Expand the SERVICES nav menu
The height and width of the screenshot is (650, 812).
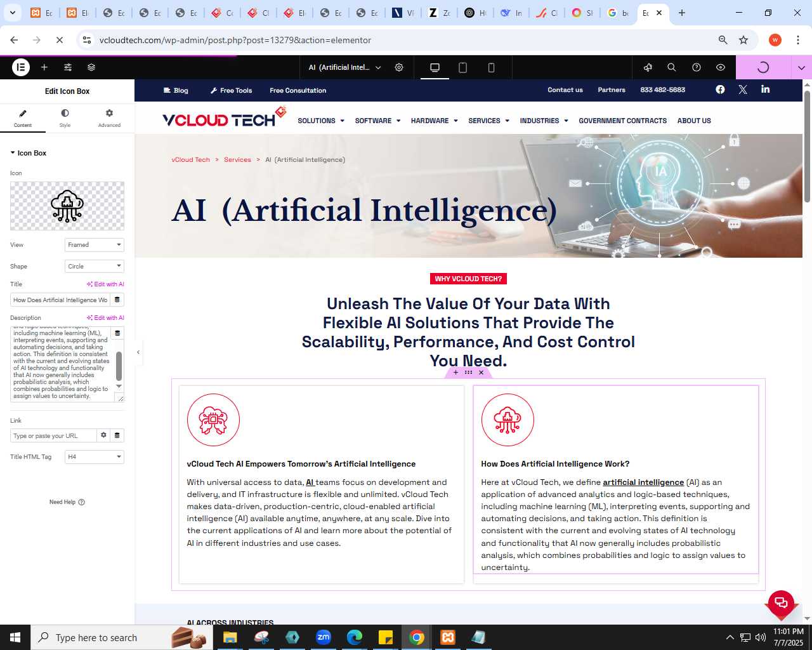pos(489,121)
